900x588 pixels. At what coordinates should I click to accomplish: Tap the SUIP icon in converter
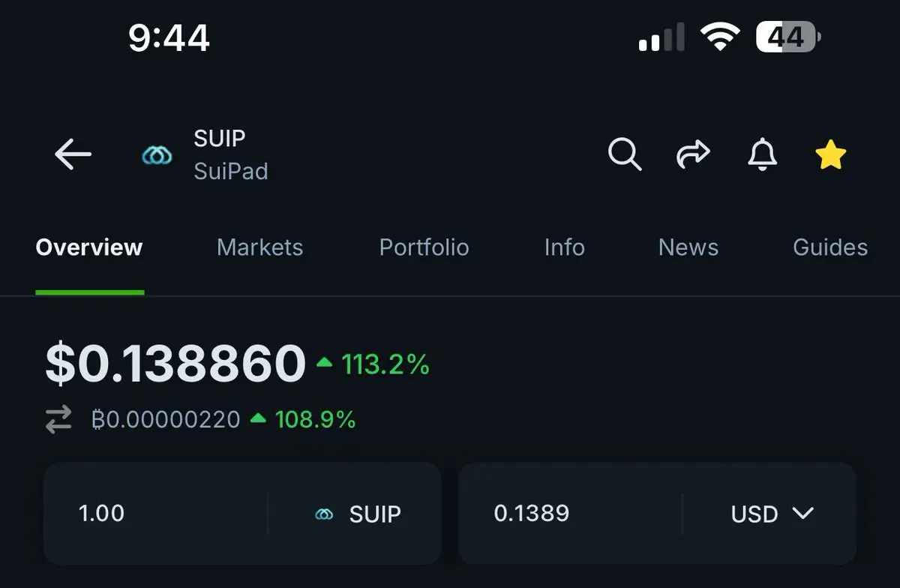click(x=324, y=514)
